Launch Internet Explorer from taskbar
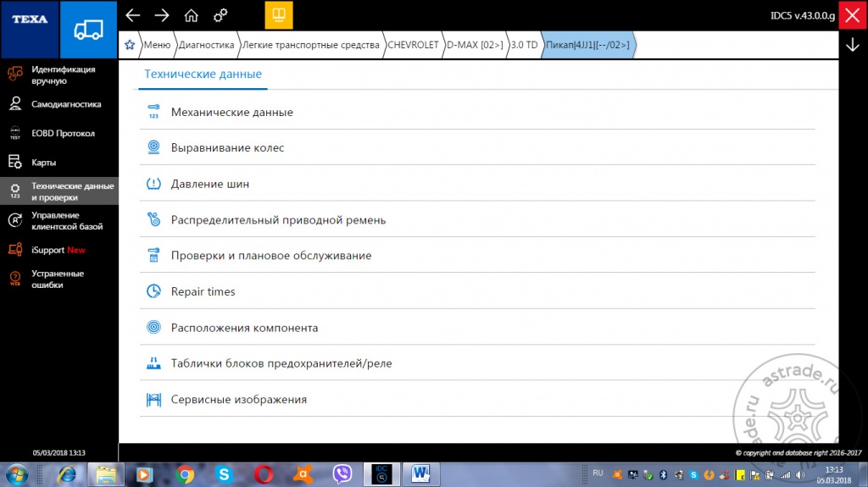 click(x=68, y=475)
